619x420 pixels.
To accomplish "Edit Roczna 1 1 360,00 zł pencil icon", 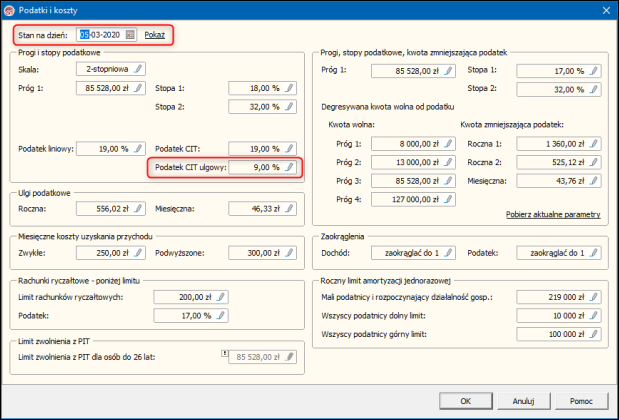I will (593, 144).
